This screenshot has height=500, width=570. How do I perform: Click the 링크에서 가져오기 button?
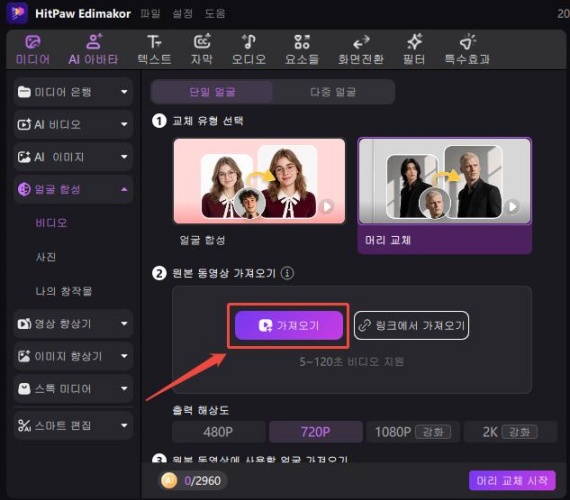[412, 325]
